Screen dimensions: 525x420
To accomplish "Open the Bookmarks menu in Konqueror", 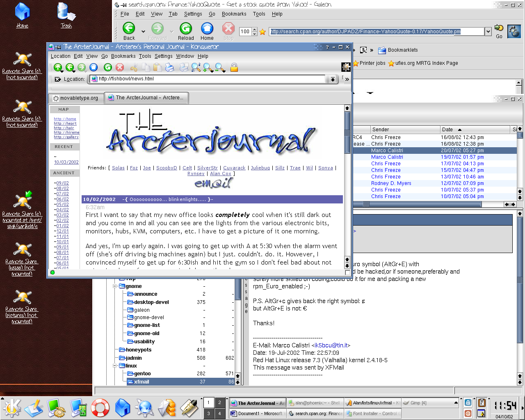I will (123, 56).
